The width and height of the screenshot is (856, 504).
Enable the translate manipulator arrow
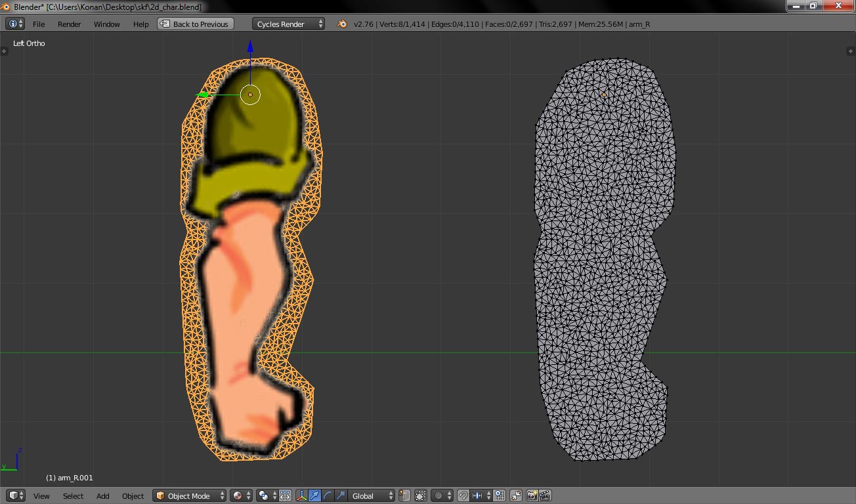314,495
